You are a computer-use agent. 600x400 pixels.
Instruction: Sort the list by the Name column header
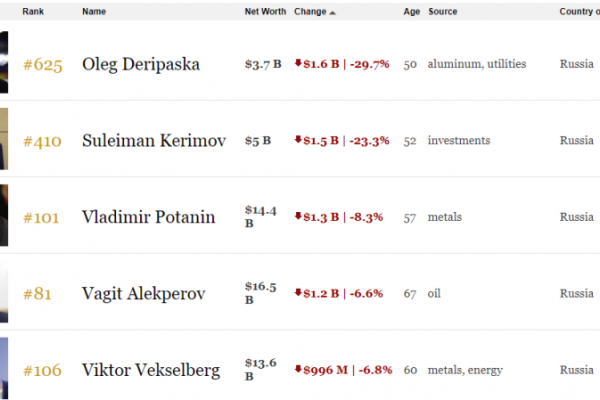(94, 12)
